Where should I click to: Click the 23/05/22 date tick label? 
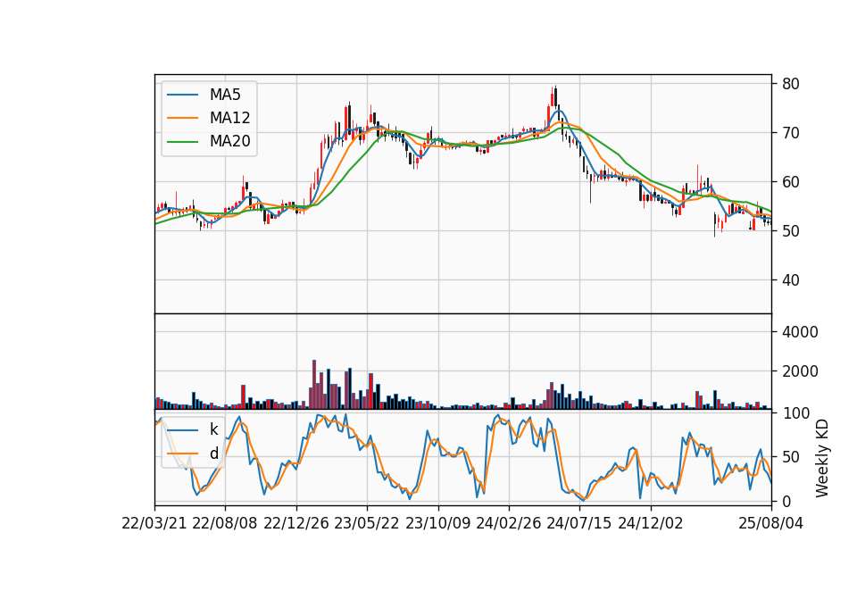367,523
